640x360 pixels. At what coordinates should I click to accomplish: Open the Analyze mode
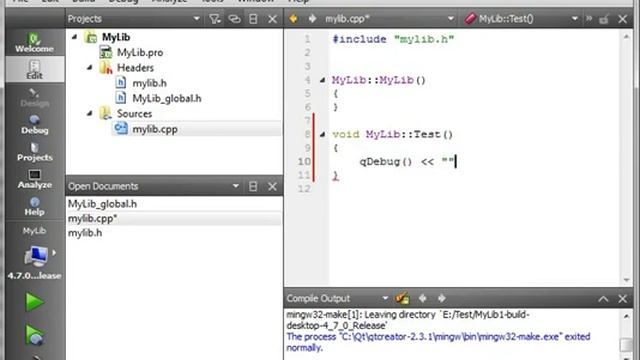coord(34,179)
